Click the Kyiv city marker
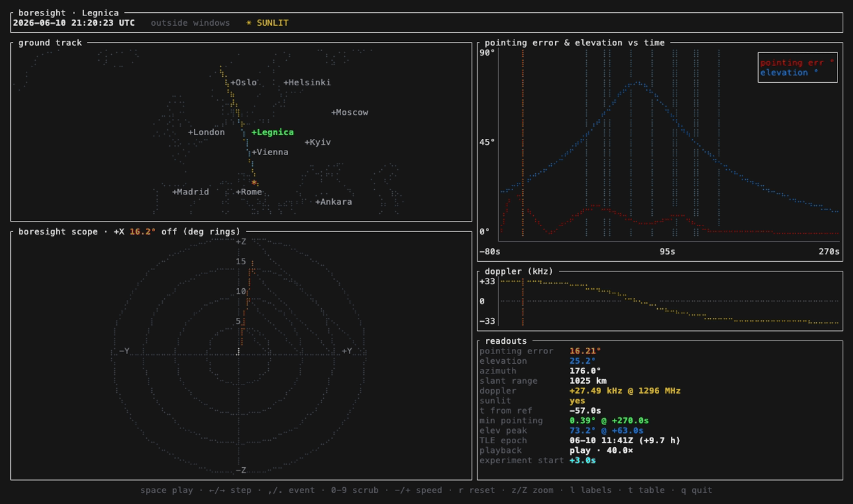Image resolution: width=853 pixels, height=504 pixels. 318,142
